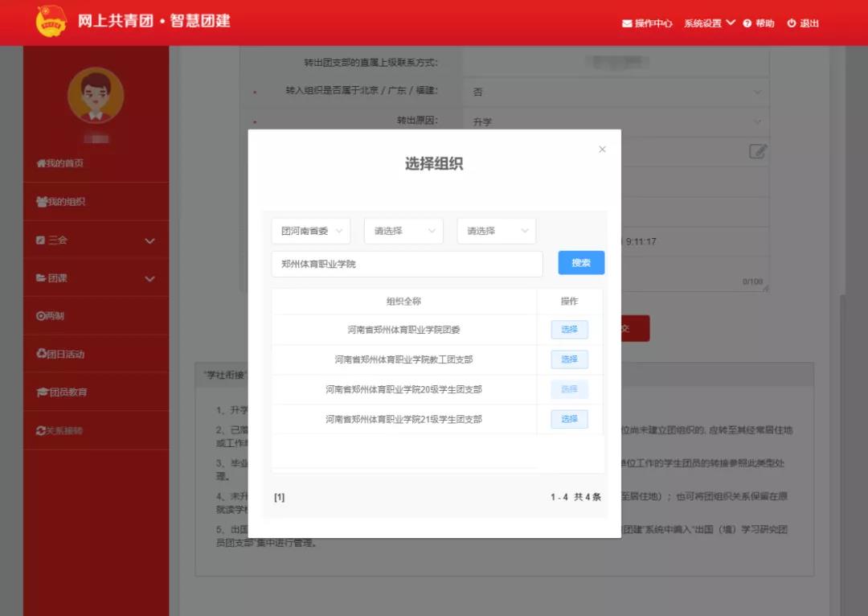This screenshot has width=868, height=616.
Task: Click page number [1] in pagination
Action: 280,498
